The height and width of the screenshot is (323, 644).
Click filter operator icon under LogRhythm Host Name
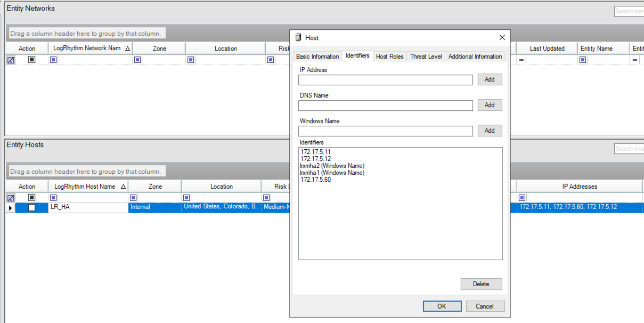53,198
